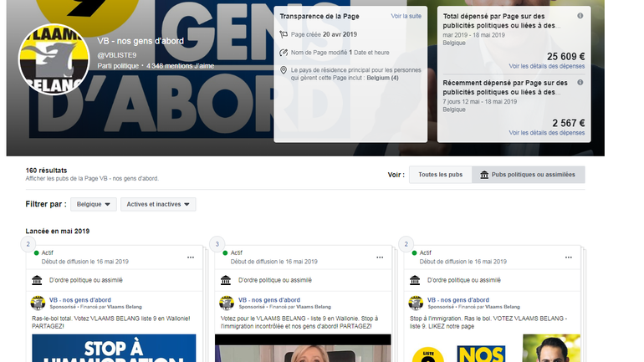Image resolution: width=644 pixels, height=362 pixels.
Task: Open three-dot menu on first ad card
Action: 191,257
